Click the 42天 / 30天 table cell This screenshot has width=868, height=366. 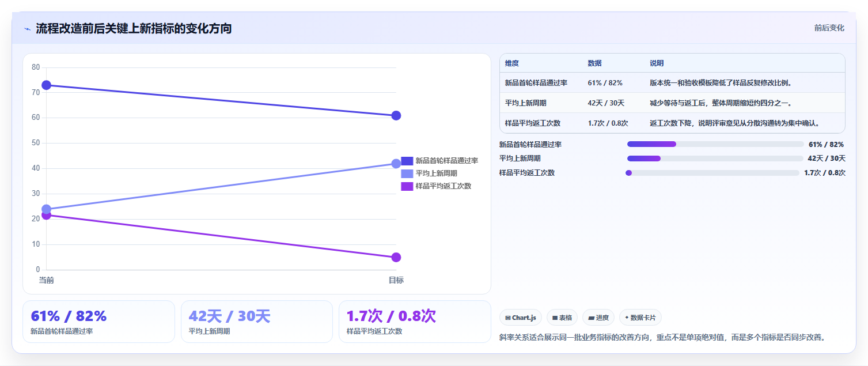(x=607, y=103)
